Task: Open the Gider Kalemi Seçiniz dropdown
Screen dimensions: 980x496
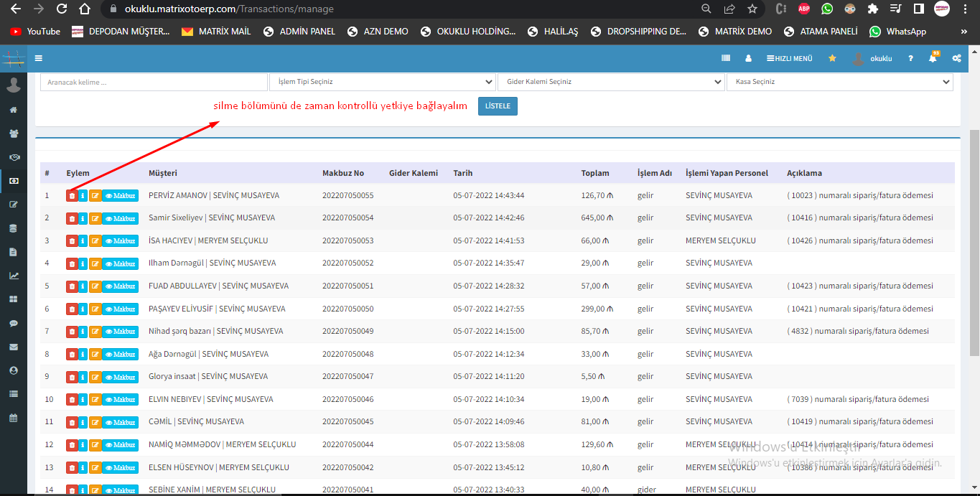Action: coord(610,82)
